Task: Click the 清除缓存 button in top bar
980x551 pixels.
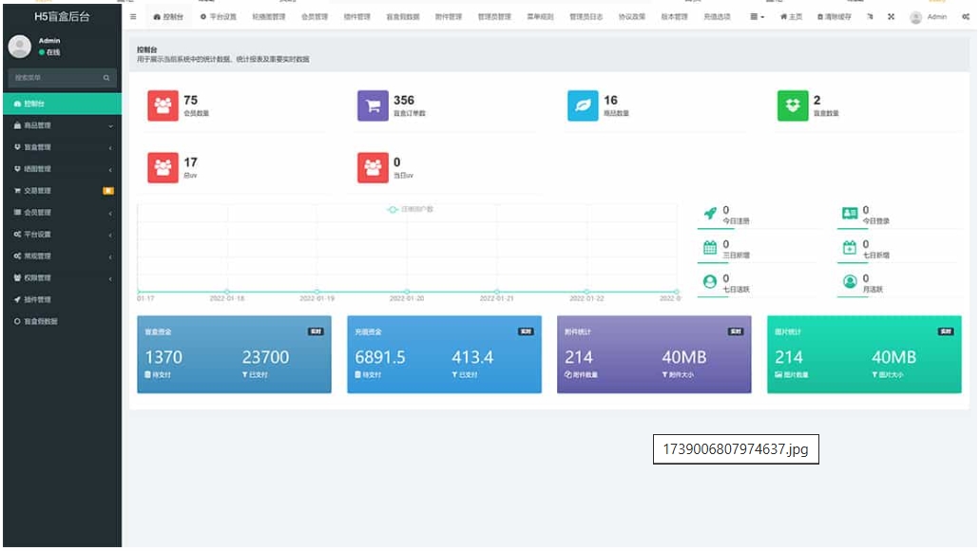Action: pyautogui.click(x=835, y=17)
